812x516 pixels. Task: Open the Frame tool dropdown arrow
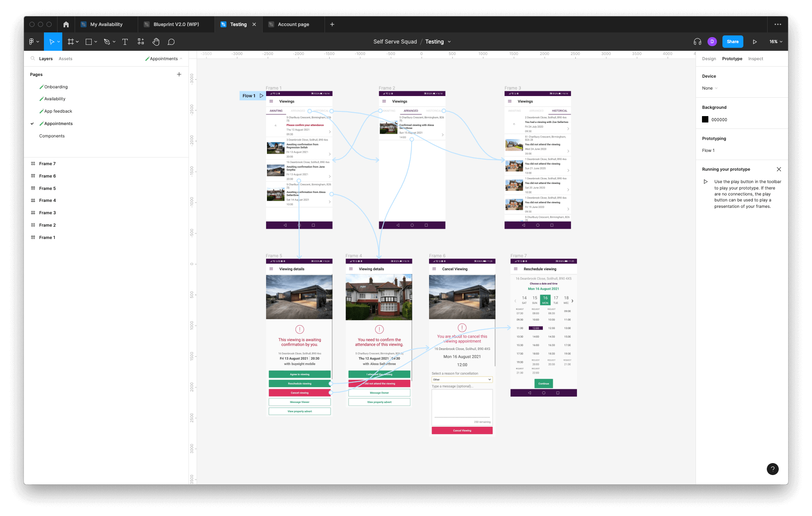77,42
